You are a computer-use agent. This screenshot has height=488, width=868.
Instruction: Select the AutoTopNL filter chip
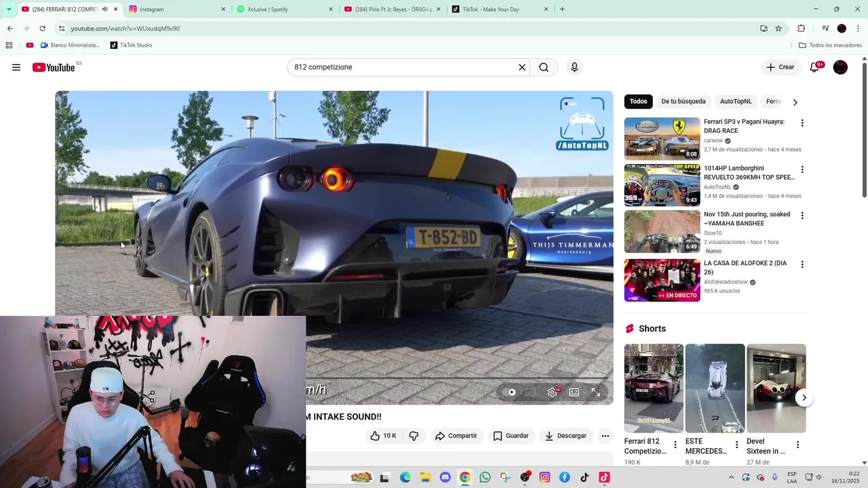pyautogui.click(x=736, y=102)
